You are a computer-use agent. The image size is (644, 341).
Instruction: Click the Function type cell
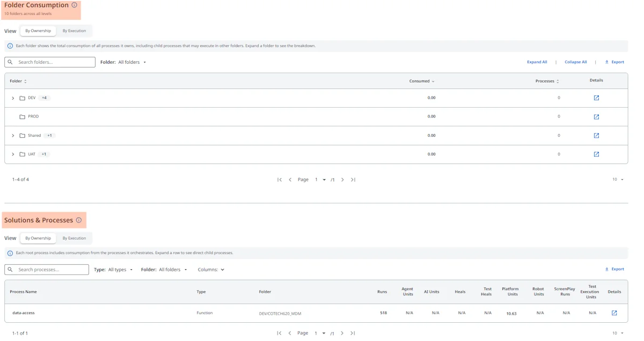tap(204, 313)
